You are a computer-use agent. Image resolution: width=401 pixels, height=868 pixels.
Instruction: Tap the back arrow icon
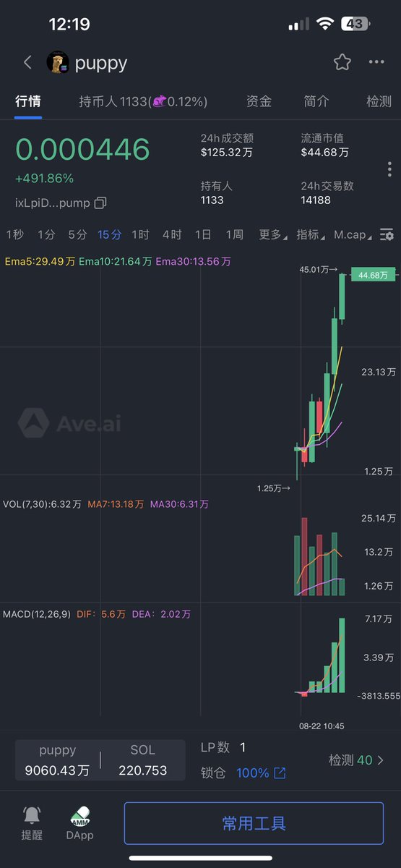[27, 62]
